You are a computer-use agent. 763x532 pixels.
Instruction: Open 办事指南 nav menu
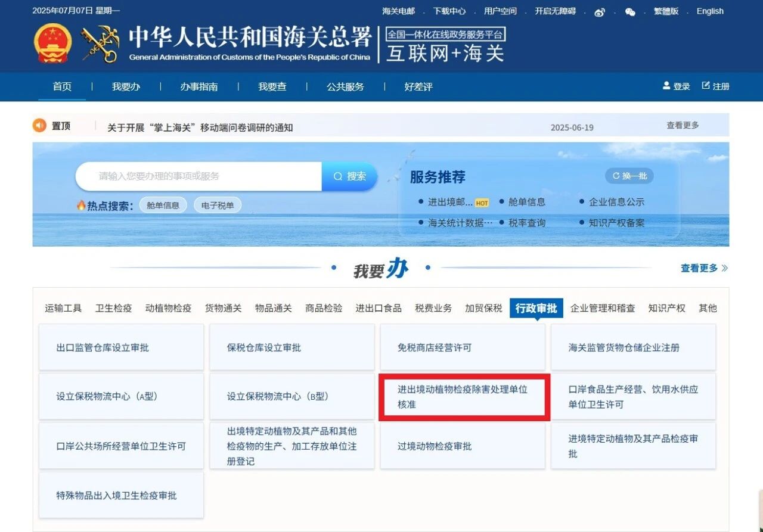pos(199,87)
